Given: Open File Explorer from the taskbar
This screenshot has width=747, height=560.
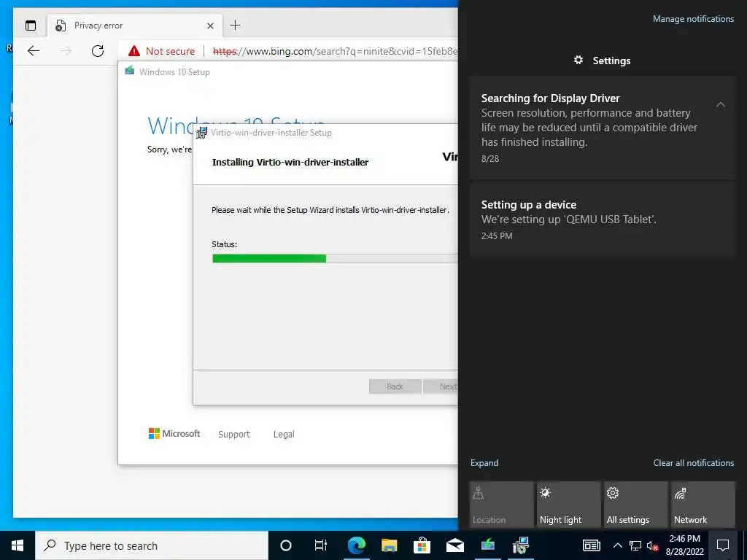Looking at the screenshot, I should click(x=390, y=545).
